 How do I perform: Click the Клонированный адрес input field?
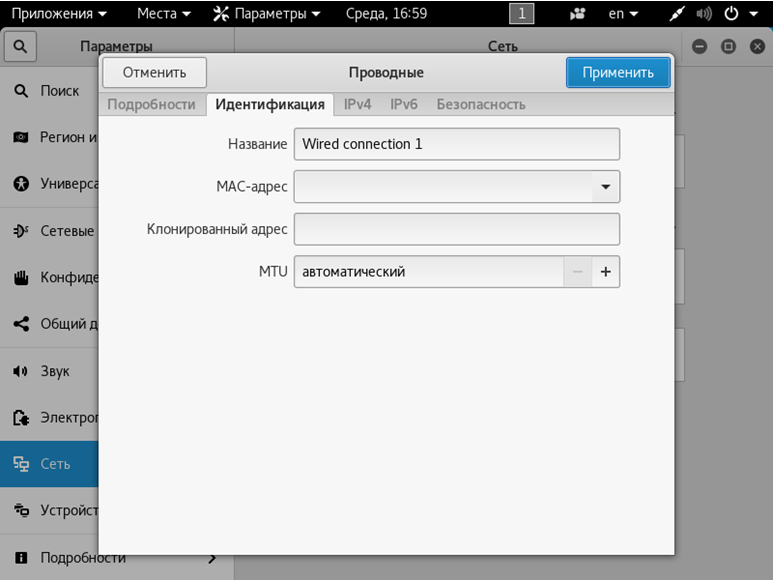coord(457,229)
